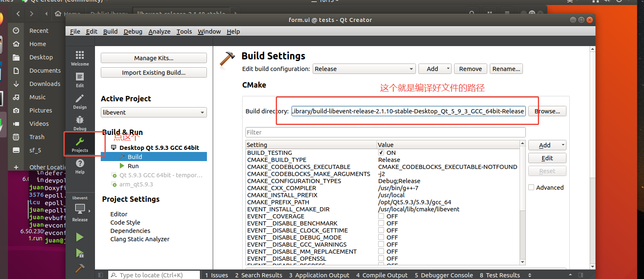Open Clang Static Analyzer project settings
The height and width of the screenshot is (279, 644).
(140, 239)
